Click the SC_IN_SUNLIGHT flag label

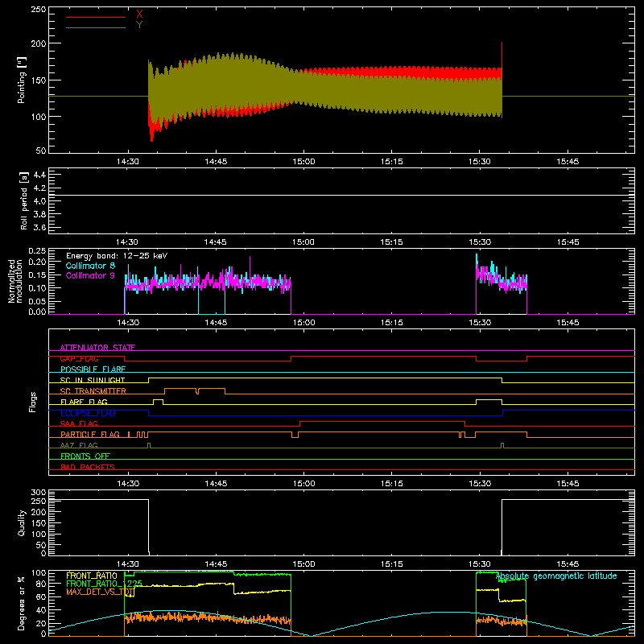coord(93,380)
